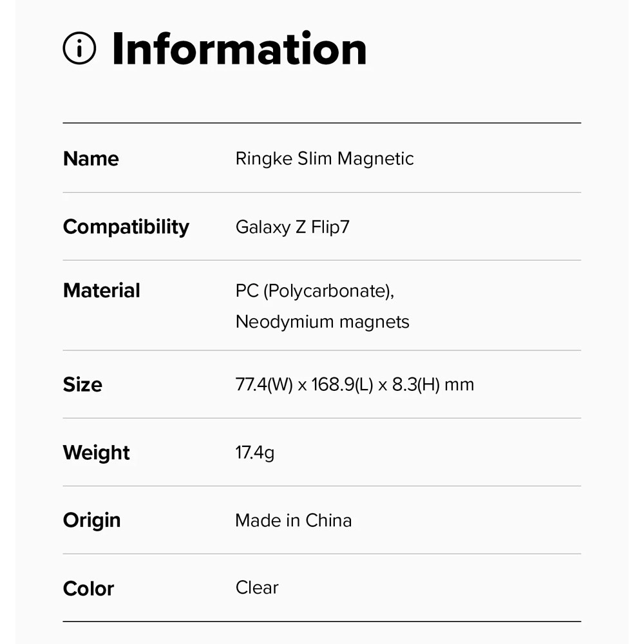
Task: Click the Neodymium magnets text
Action: pos(322,321)
